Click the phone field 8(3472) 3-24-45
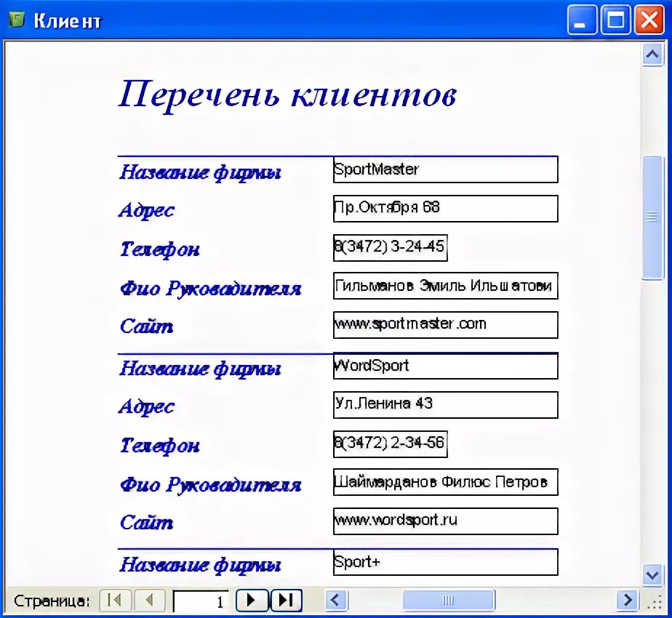Screen dimensions: 672x618 tap(391, 248)
